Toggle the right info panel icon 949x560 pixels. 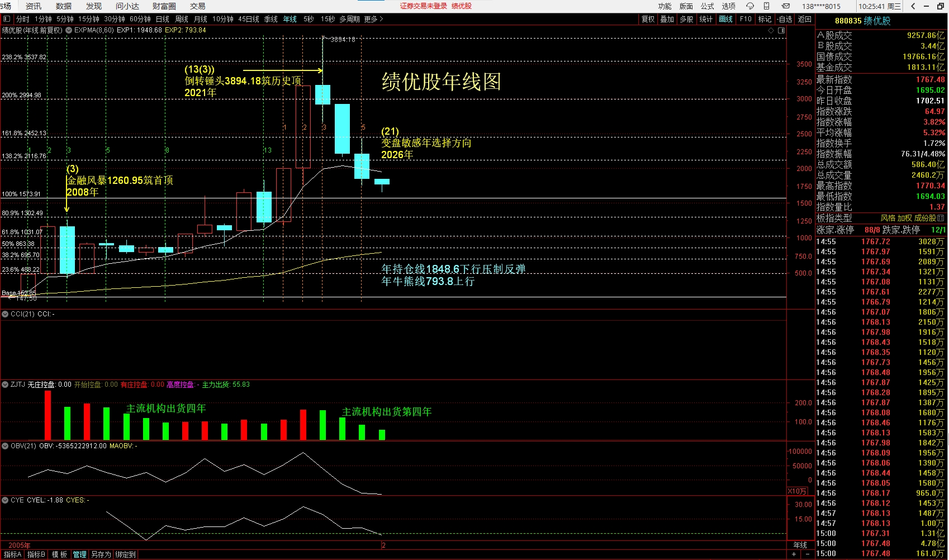(782, 30)
